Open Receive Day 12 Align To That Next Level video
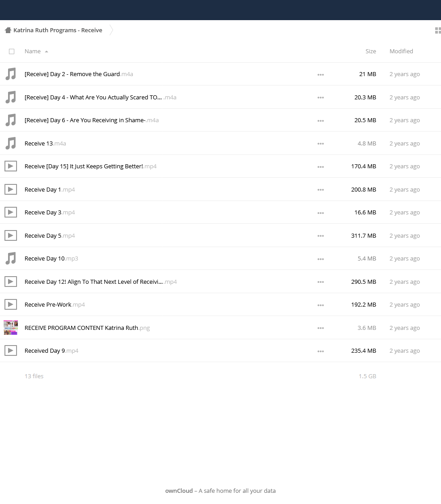 (101, 282)
